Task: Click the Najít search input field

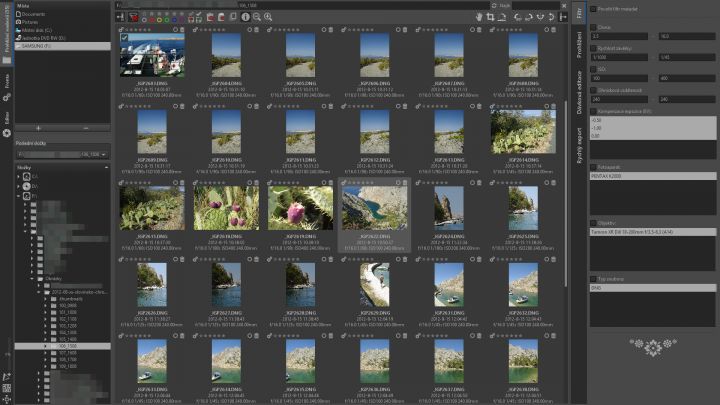Action: pos(535,6)
